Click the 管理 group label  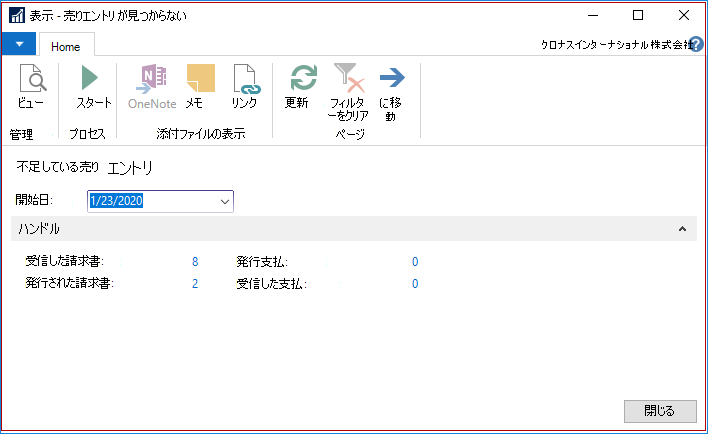click(21, 135)
